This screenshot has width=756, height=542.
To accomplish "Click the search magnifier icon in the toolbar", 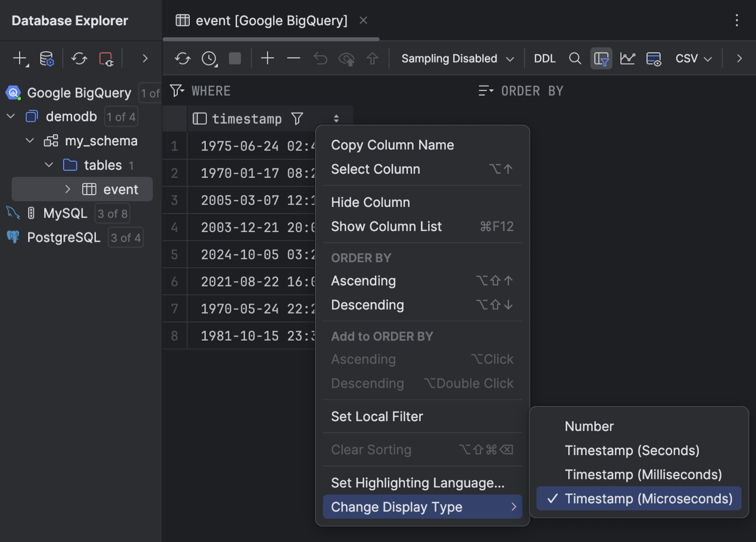I will (x=574, y=58).
